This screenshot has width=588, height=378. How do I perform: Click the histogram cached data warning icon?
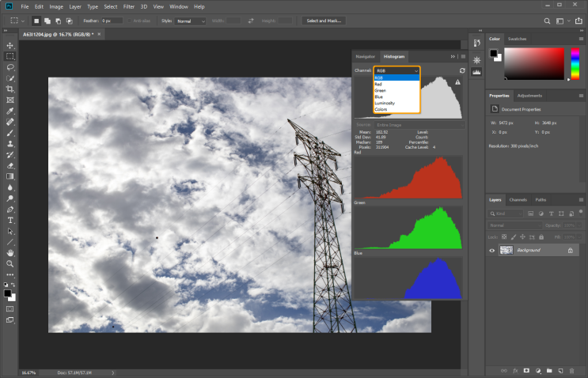point(458,82)
